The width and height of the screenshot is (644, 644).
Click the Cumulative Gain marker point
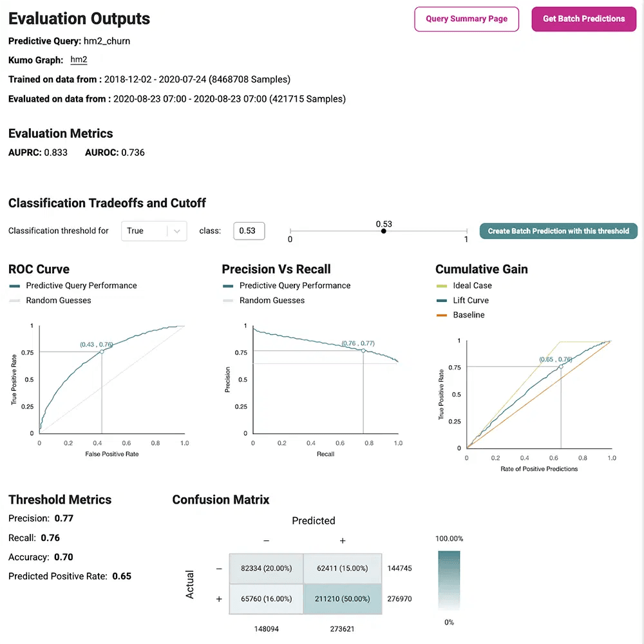pos(561,366)
